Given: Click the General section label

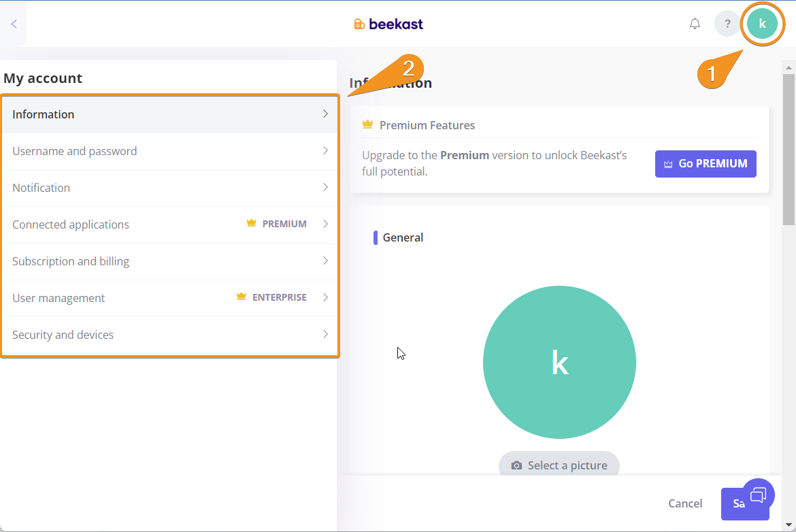Looking at the screenshot, I should click(x=403, y=237).
